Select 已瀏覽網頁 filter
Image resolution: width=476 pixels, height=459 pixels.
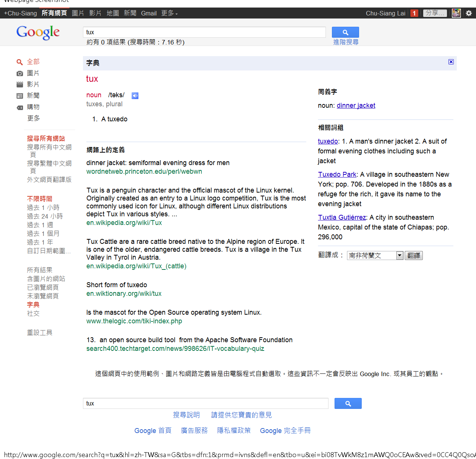[x=43, y=287]
